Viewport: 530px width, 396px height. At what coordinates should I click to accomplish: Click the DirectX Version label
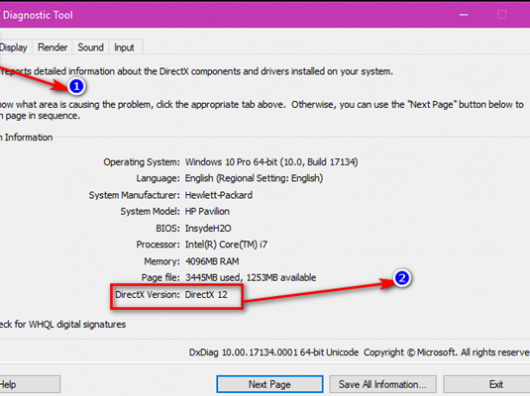click(147, 294)
